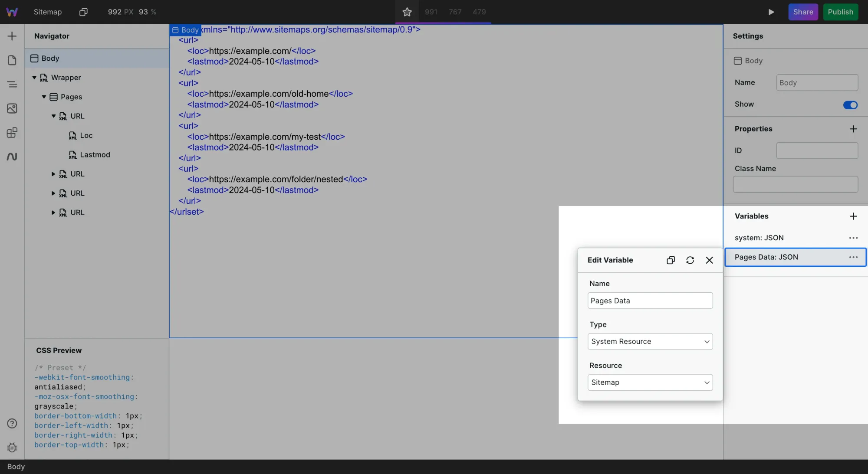This screenshot has width=868, height=474.
Task: Switch to the 479 breakpoint
Action: (x=479, y=12)
